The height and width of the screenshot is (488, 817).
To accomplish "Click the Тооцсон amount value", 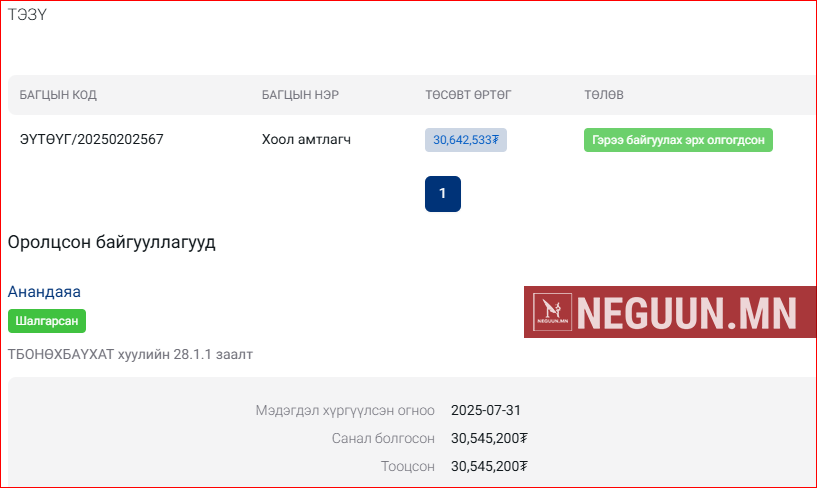I will (489, 466).
